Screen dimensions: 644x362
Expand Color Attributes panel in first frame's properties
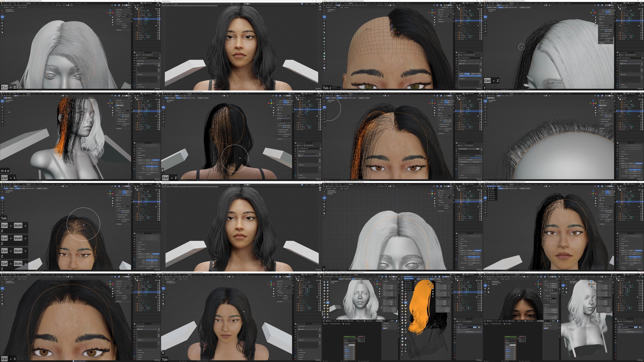141,87
